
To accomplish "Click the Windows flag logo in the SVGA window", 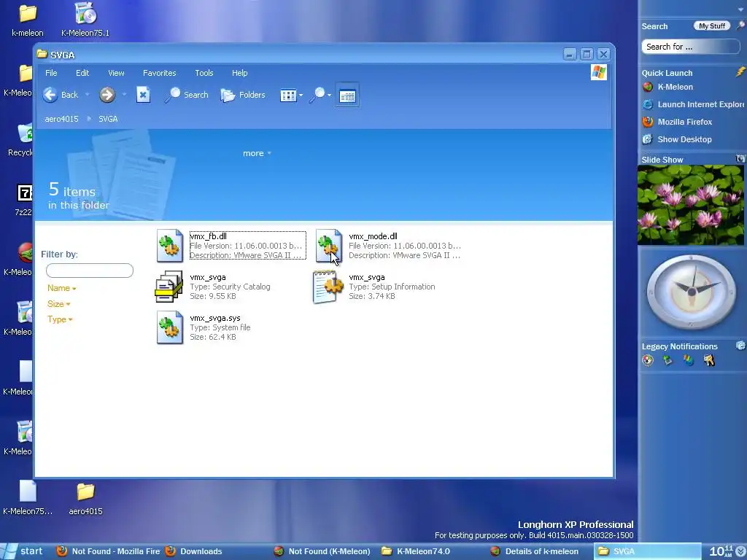I will (x=599, y=72).
